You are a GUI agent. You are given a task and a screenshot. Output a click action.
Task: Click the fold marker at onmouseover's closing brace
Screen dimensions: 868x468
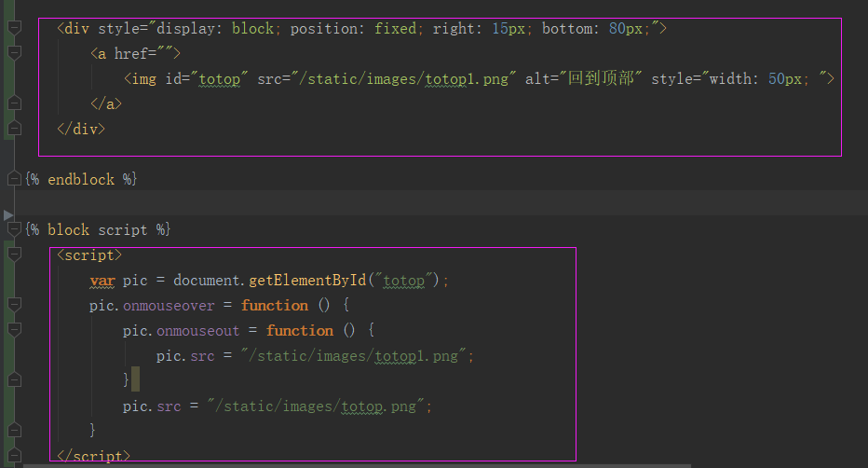point(13,430)
